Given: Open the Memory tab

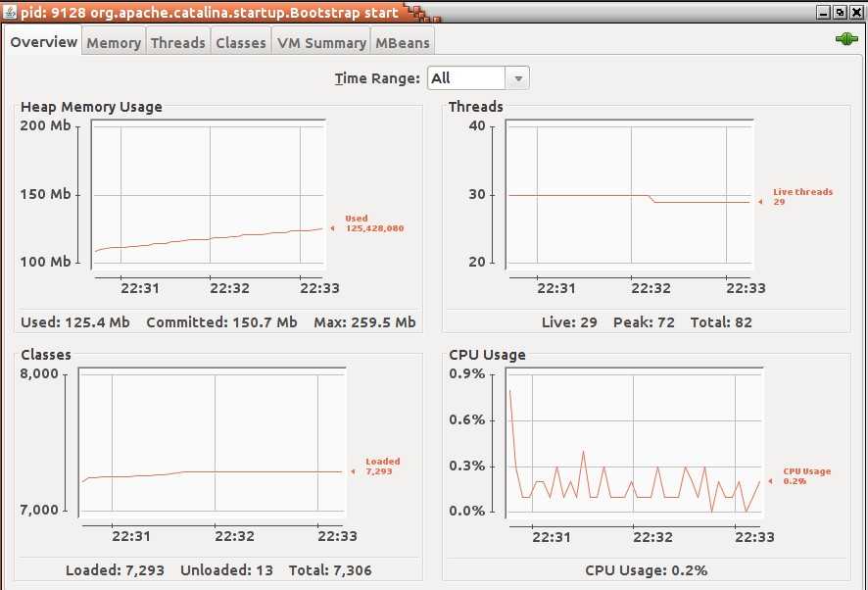Looking at the screenshot, I should (x=114, y=43).
